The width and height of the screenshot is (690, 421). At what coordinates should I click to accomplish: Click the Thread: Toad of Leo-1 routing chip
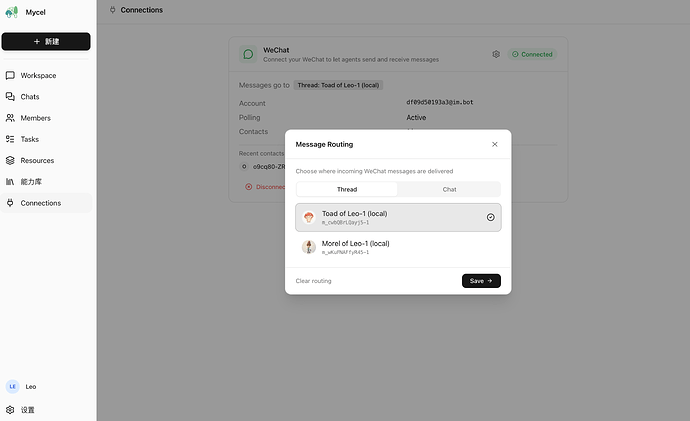(338, 85)
